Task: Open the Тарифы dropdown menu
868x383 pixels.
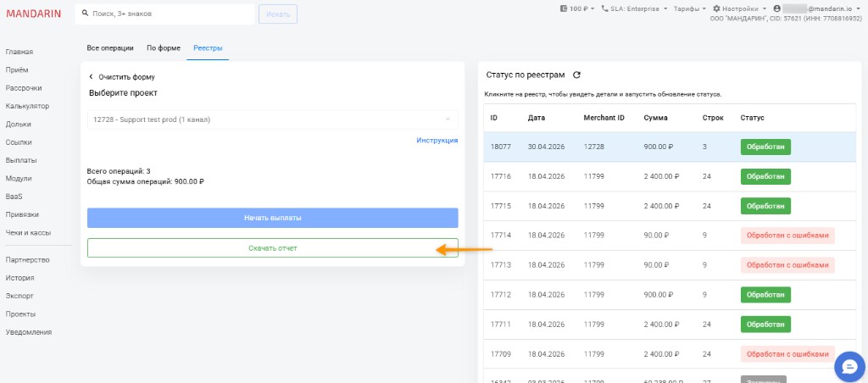Action: 690,8
